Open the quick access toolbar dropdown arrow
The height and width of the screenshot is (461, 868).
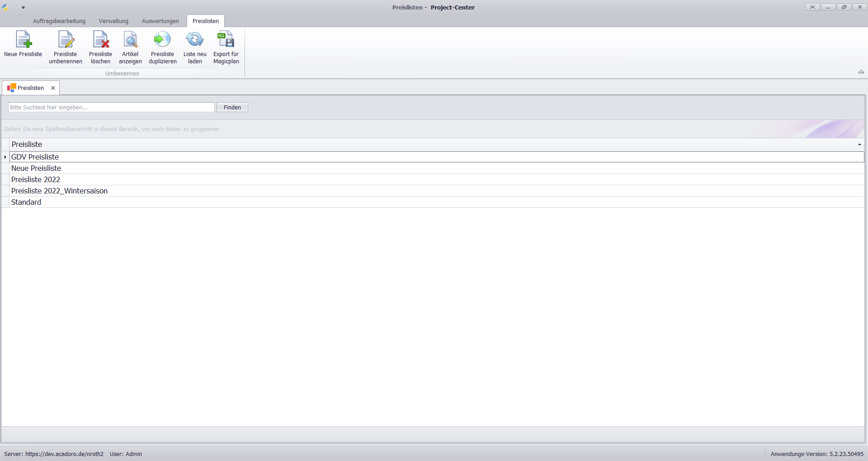tap(23, 8)
